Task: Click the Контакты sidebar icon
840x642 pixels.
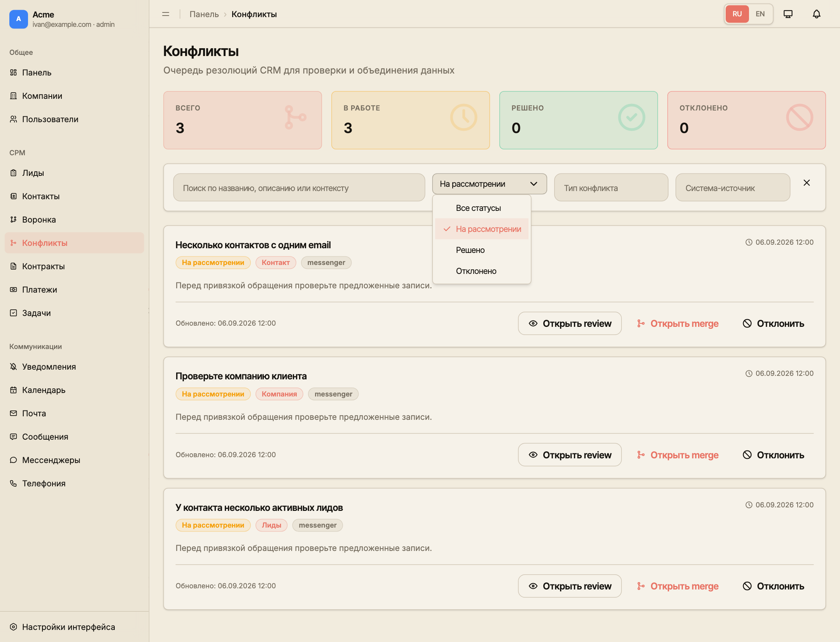Action: (x=14, y=196)
